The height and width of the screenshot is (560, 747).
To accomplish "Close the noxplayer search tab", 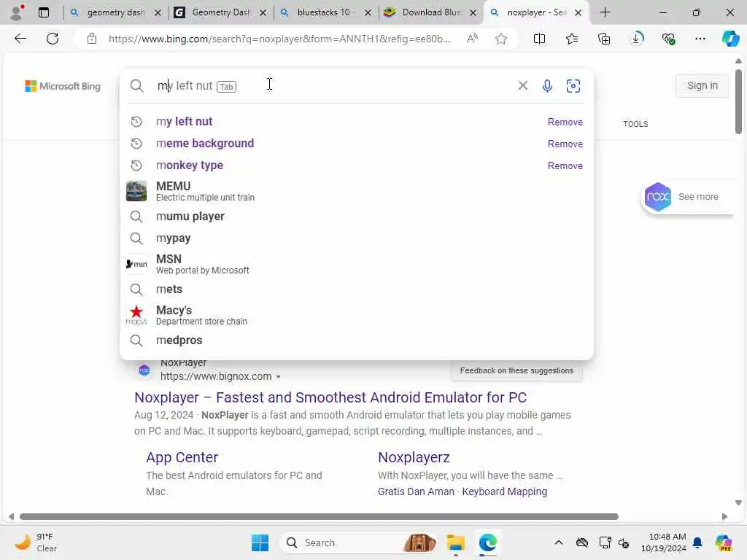I will 578,13.
